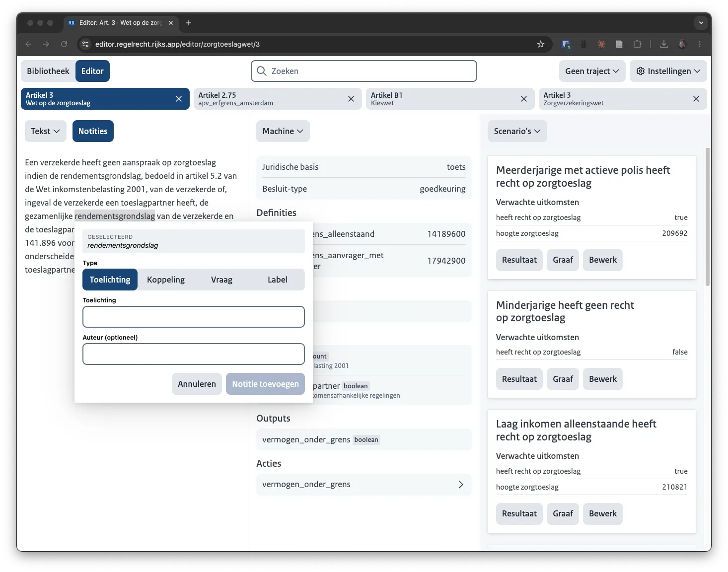The image size is (728, 572).
Task: Open Graaf for Minderjarige scenario
Action: click(x=563, y=379)
